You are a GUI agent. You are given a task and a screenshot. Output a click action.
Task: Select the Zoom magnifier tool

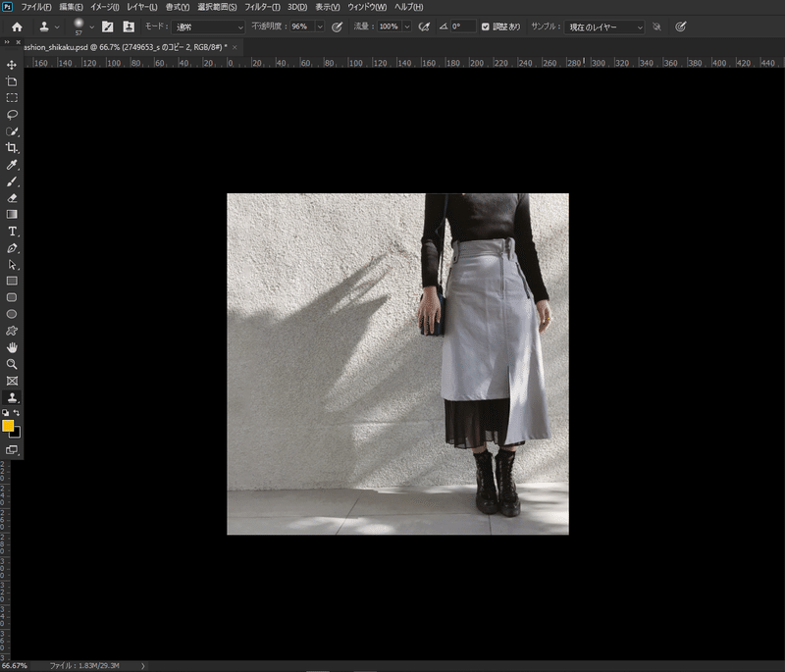click(12, 364)
